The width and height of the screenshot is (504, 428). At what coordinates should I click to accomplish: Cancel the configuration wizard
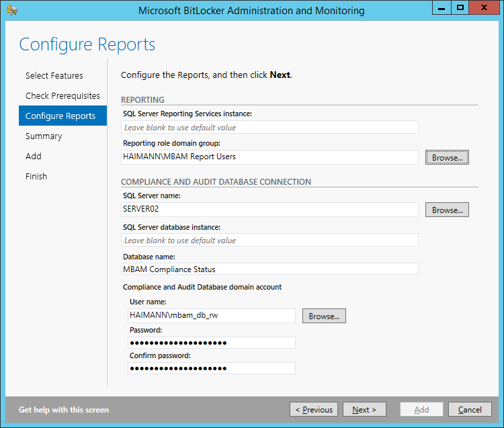point(470,409)
